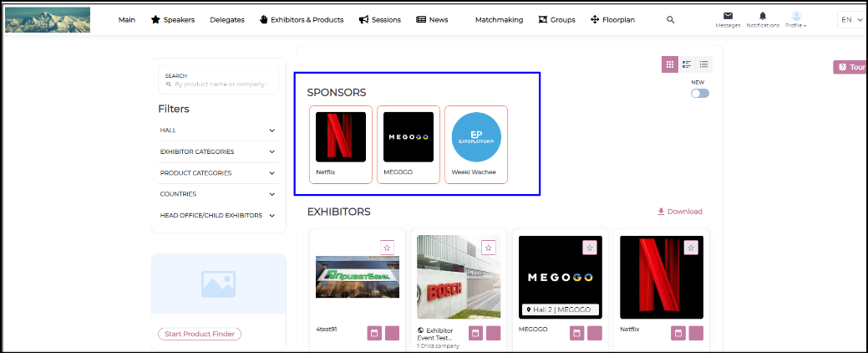Click calendar icon on 4test91 card
868x353 pixels.
[374, 333]
